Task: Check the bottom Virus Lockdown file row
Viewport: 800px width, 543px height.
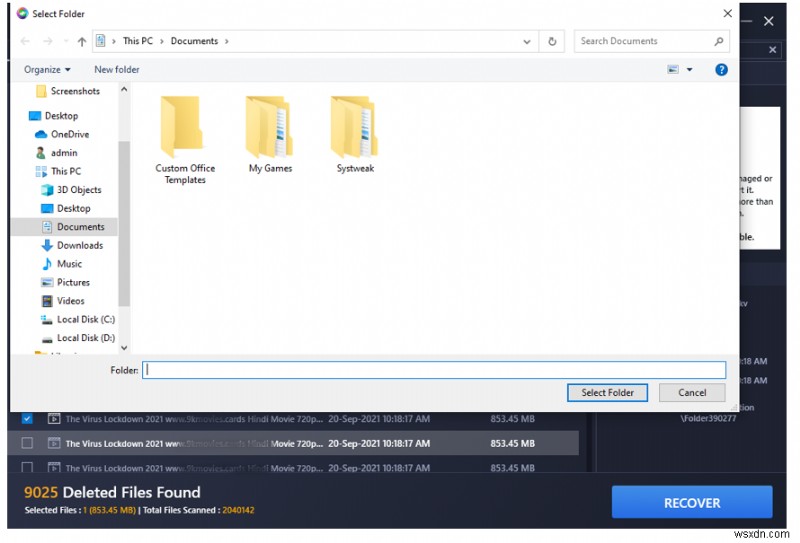Action: coord(27,467)
